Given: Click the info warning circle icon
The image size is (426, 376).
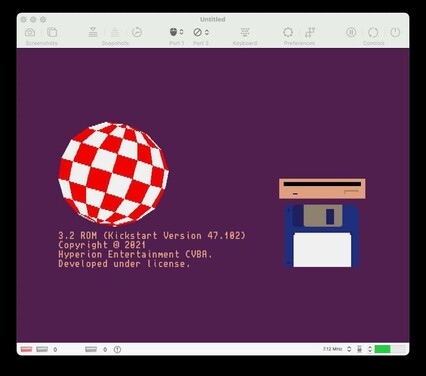Looking at the screenshot, I should coord(117,349).
